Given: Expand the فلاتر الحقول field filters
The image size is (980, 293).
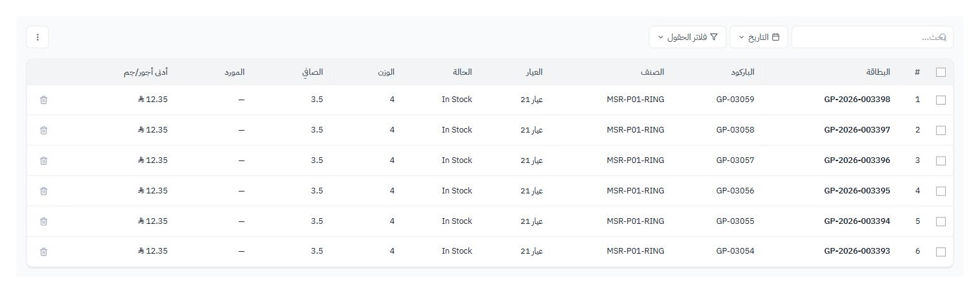Looking at the screenshot, I should [687, 37].
